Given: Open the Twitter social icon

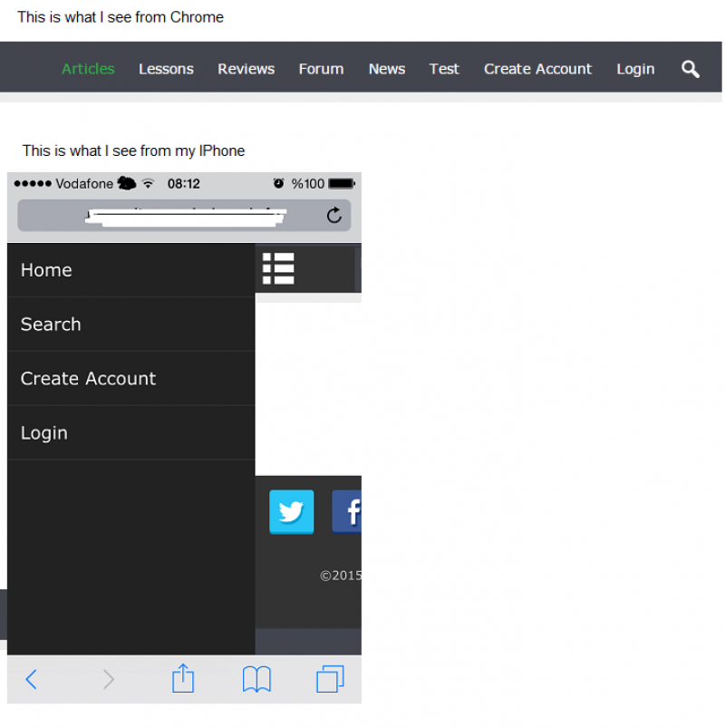Looking at the screenshot, I should pos(292,511).
